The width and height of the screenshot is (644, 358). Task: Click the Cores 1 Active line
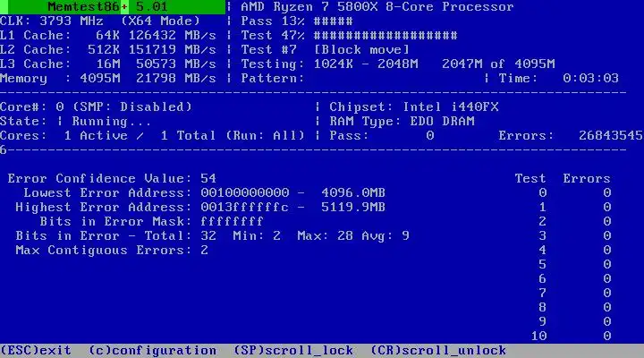point(152,136)
